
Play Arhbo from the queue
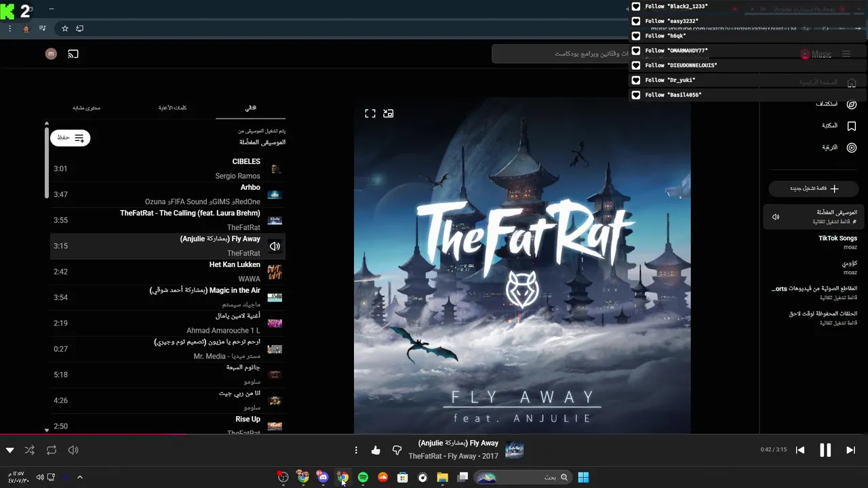[x=167, y=195]
